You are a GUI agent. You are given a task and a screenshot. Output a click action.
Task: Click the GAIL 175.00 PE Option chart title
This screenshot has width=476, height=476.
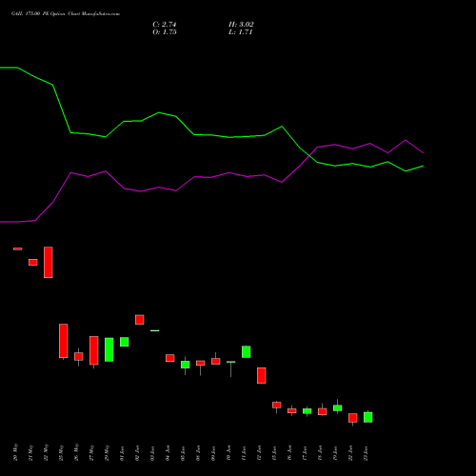[66, 14]
